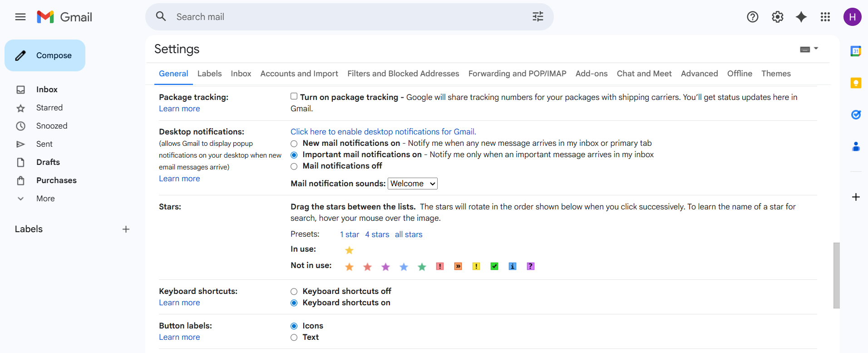Select the blue info icon
The height and width of the screenshot is (353, 868).
[513, 266]
